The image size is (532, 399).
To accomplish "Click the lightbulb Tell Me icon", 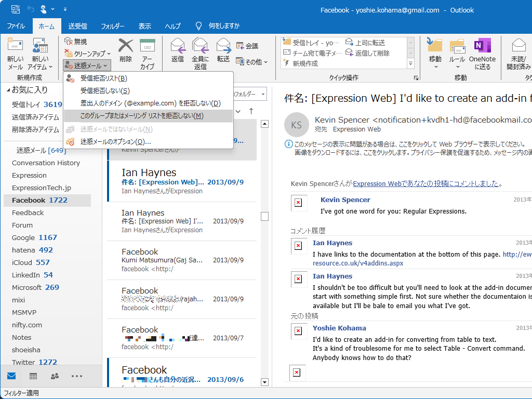I will pos(199,26).
